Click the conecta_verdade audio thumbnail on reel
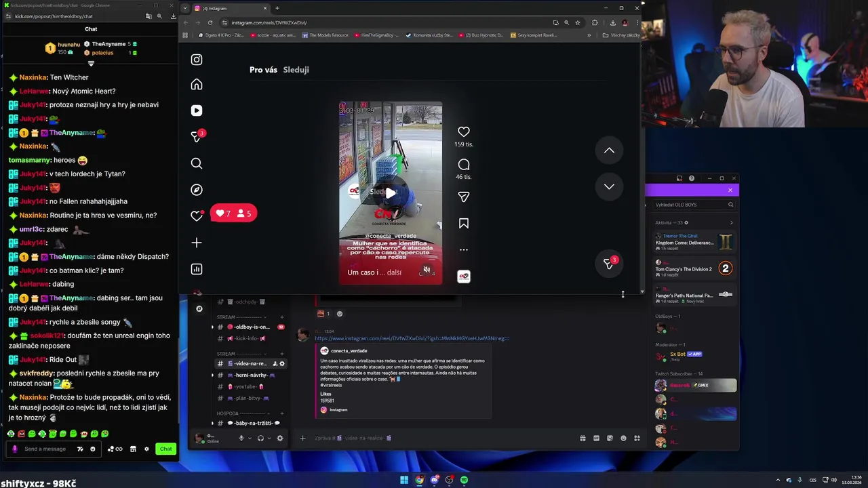The image size is (868, 488). pos(464,276)
